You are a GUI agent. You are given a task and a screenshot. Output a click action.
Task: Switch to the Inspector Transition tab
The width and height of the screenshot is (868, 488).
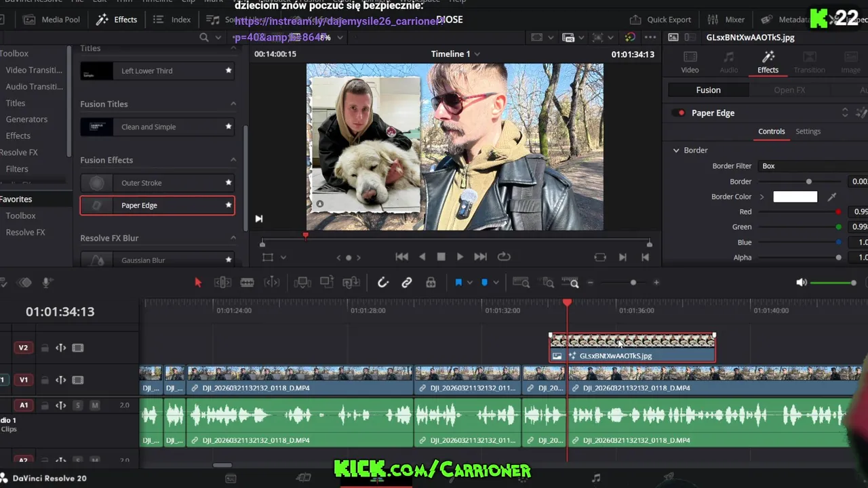pos(810,62)
